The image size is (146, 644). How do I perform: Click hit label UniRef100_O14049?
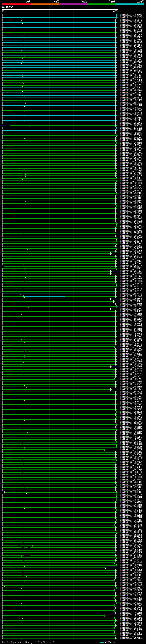[x=131, y=490]
